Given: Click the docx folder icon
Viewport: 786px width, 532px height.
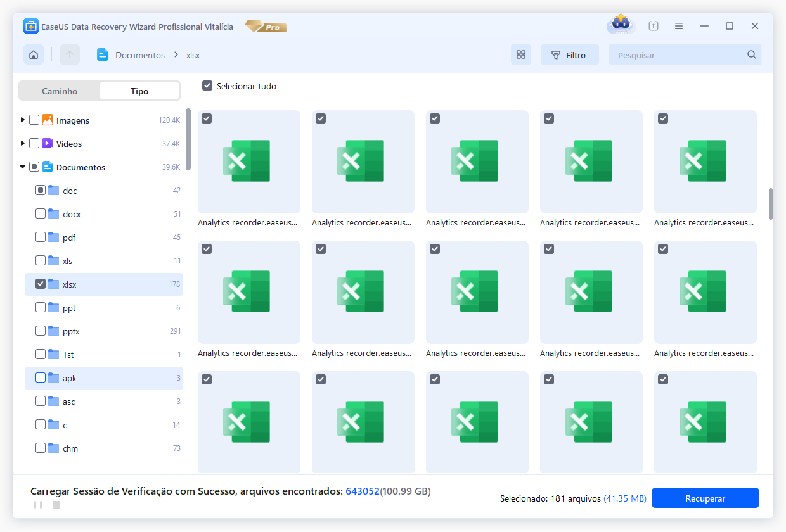Looking at the screenshot, I should pyautogui.click(x=54, y=213).
